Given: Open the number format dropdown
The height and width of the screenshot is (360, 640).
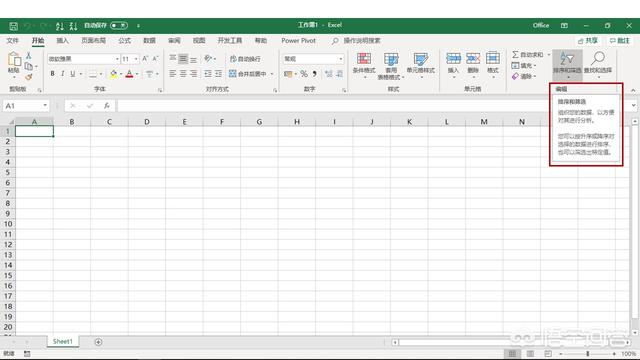Looking at the screenshot, I should 341,59.
